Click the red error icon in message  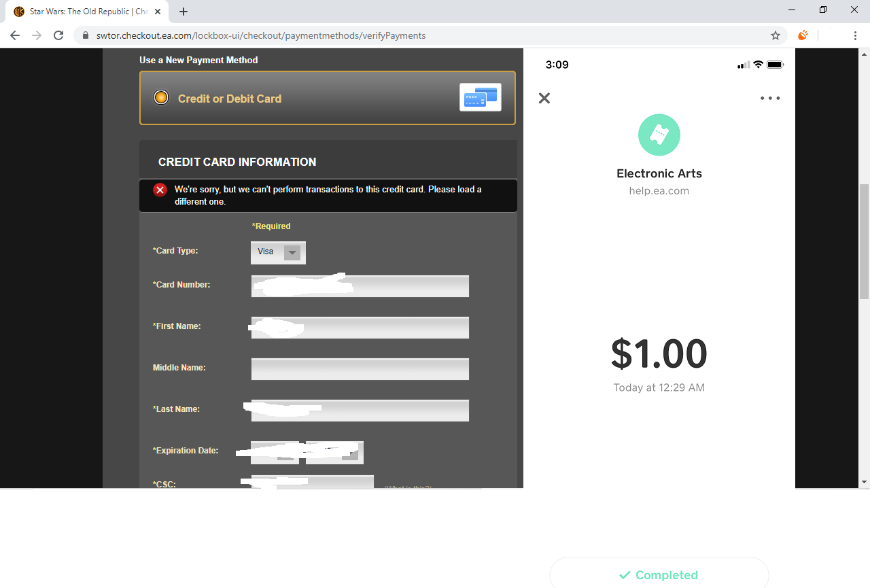[160, 190]
